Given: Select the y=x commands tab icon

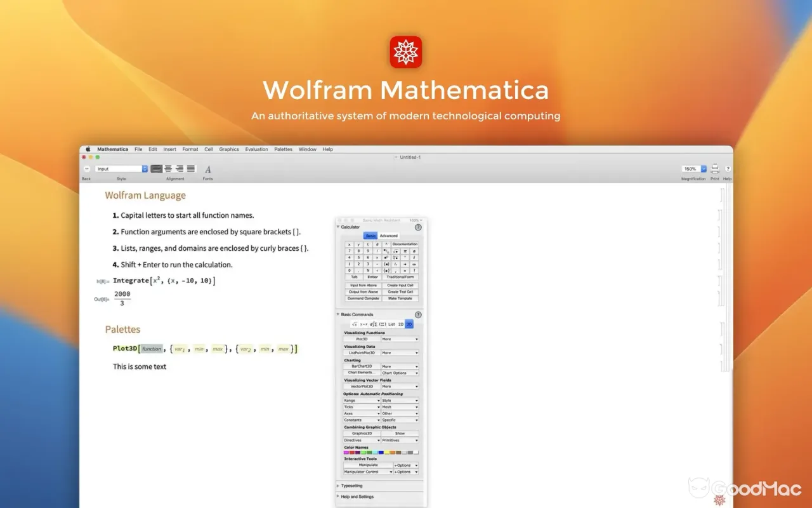Looking at the screenshot, I should (363, 324).
